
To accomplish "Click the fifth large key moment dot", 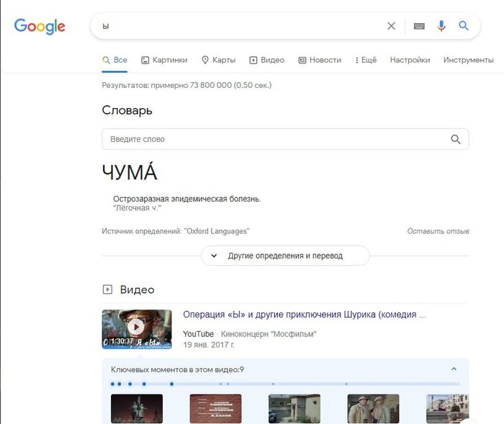I will 171,384.
